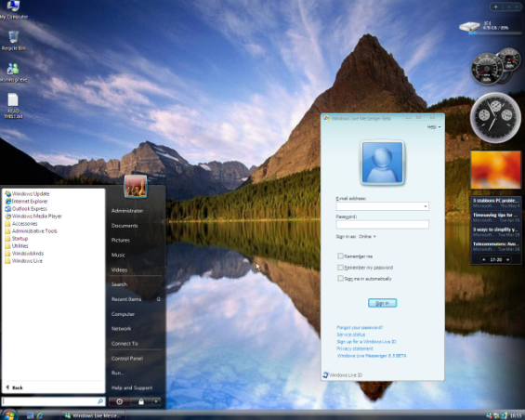Click the lock icon in Start menu
The height and width of the screenshot is (420, 525).
pos(141,401)
